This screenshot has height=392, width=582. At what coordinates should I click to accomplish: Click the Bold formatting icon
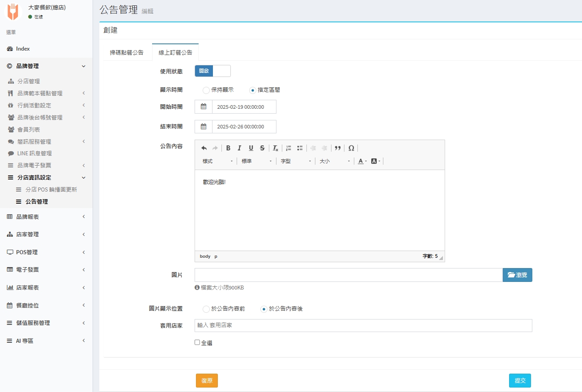(x=228, y=148)
